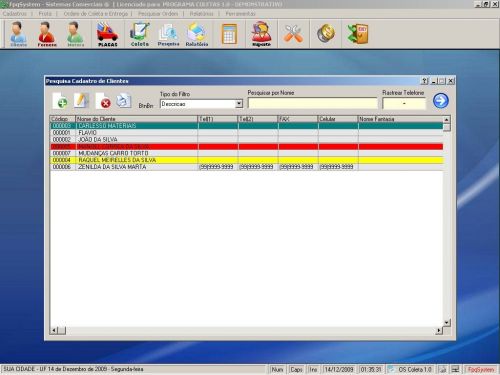Click the Nome Fantasia column header
Image resolution: width=500 pixels, height=375 pixels.
pyautogui.click(x=400, y=119)
